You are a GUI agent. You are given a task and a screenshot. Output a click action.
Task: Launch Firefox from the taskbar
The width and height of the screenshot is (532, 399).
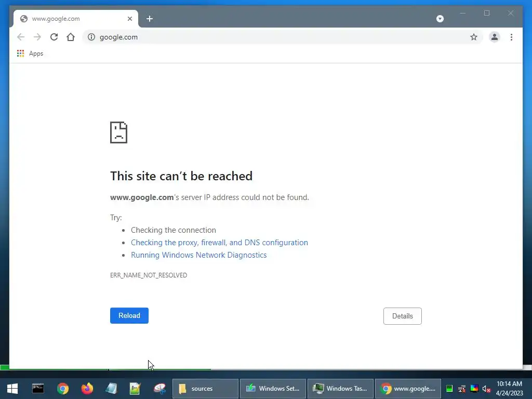[87, 389]
